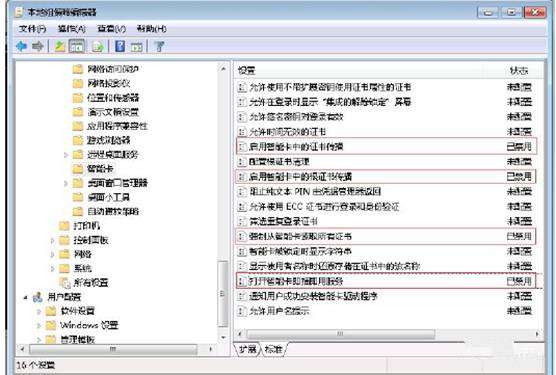Click the Back arrow toolbar icon
The image size is (556, 375).
click(x=22, y=46)
